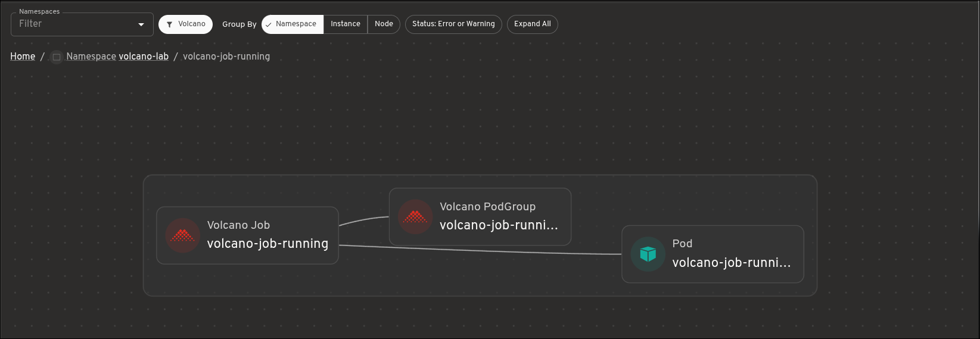Click the Volcano Job red logo icon
The width and height of the screenshot is (980, 339).
coord(182,235)
